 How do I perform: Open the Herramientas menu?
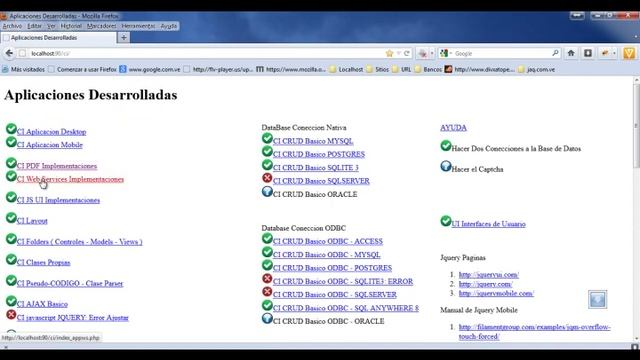click(138, 26)
